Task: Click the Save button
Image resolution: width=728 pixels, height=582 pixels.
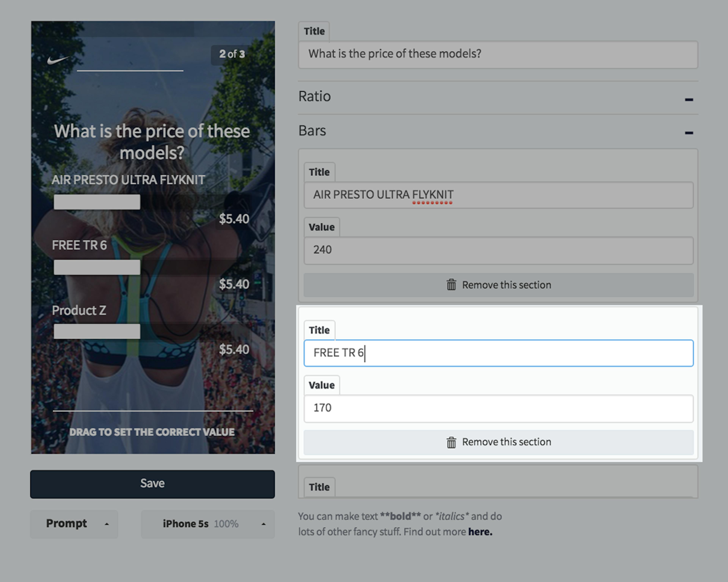Action: pos(152,484)
